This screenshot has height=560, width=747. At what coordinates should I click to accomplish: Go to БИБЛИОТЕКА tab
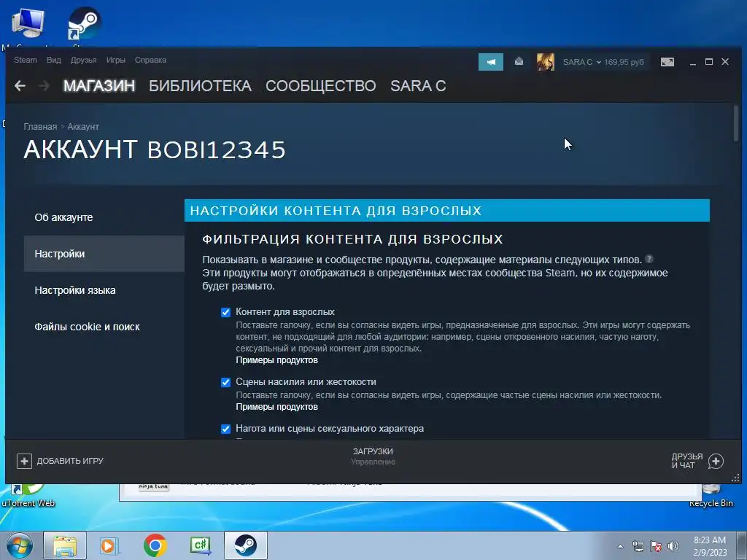[x=200, y=86]
